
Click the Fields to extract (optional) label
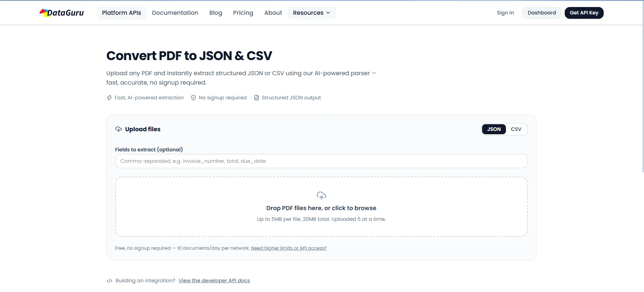[x=149, y=150]
